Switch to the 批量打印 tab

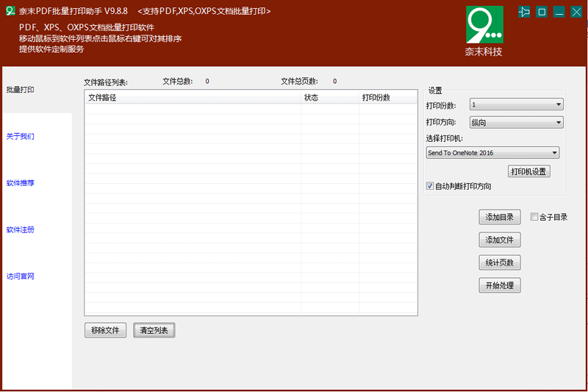21,90
